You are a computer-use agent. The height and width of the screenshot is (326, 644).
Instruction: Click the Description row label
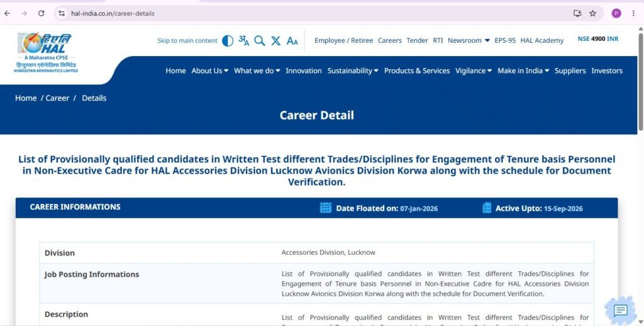click(x=66, y=314)
